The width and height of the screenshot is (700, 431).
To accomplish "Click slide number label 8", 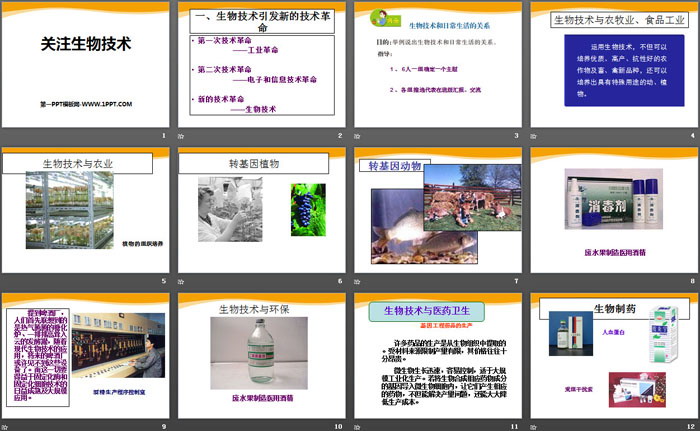I will (x=692, y=281).
